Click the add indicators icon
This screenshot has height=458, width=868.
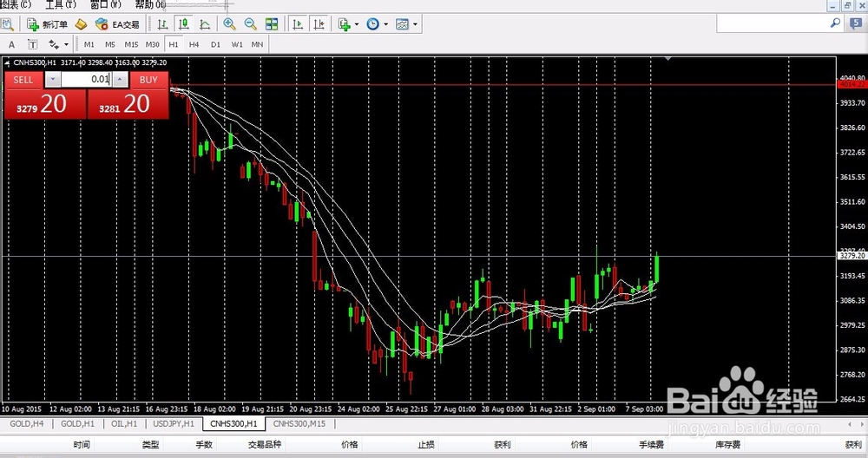pos(345,24)
